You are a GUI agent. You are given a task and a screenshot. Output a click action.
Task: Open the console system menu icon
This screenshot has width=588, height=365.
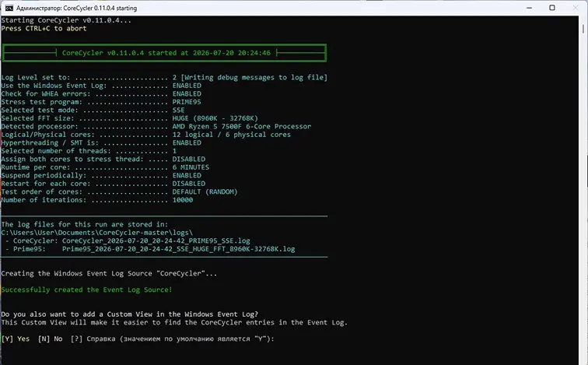pos(9,8)
